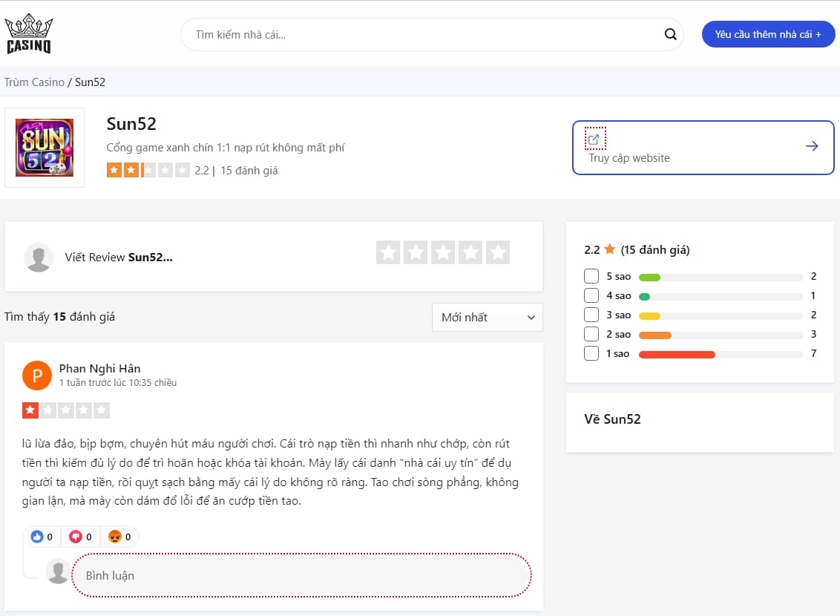This screenshot has width=840, height=616.
Task: Click the external link icon above Truy cập website
Action: (594, 140)
